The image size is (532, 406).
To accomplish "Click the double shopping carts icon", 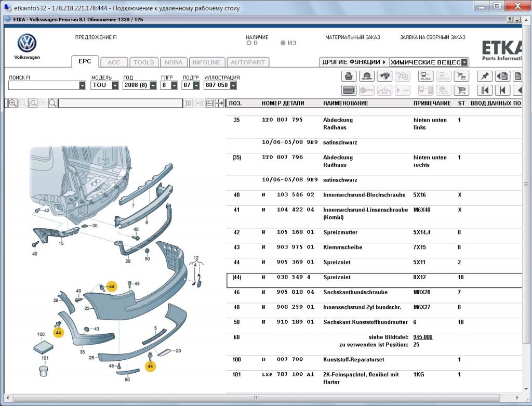I will click(461, 76).
